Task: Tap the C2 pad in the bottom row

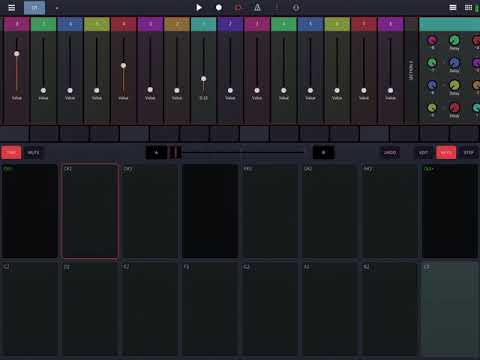Action: [30, 309]
